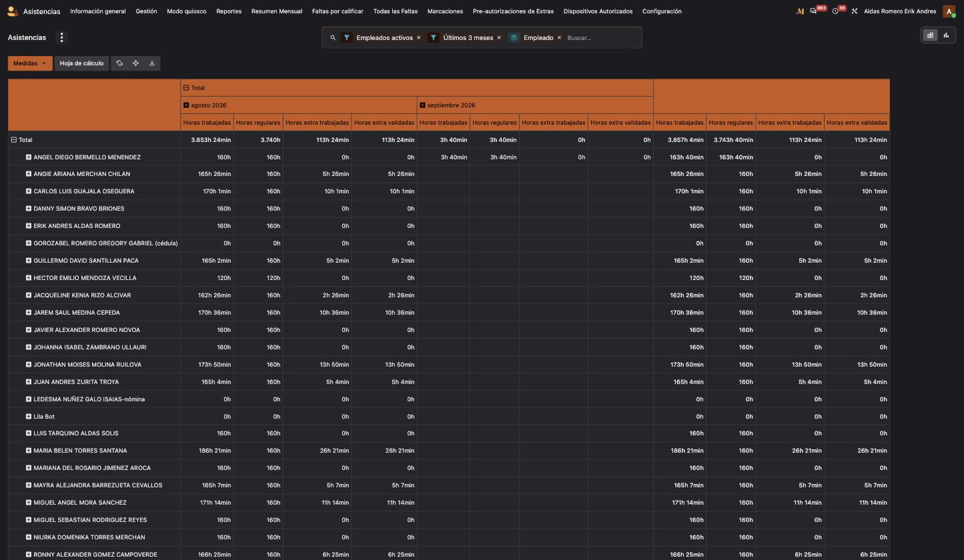
Task: Click the 'Hoja de cálculo' button
Action: click(x=81, y=63)
